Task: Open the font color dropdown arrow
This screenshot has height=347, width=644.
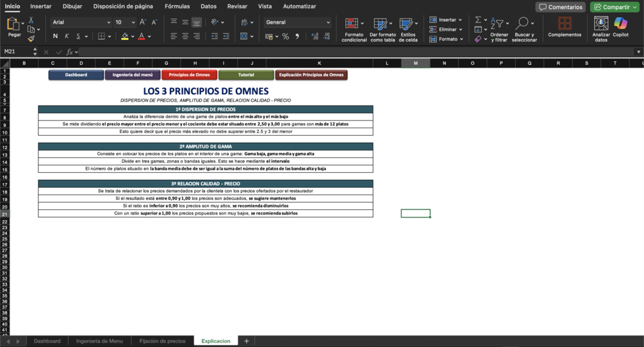Action: point(149,36)
